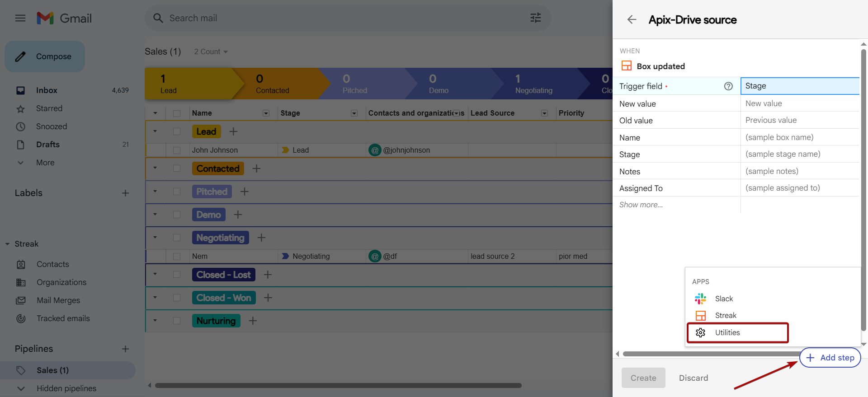Select the orange Contacted stage header
868x397 pixels.
tap(280, 84)
